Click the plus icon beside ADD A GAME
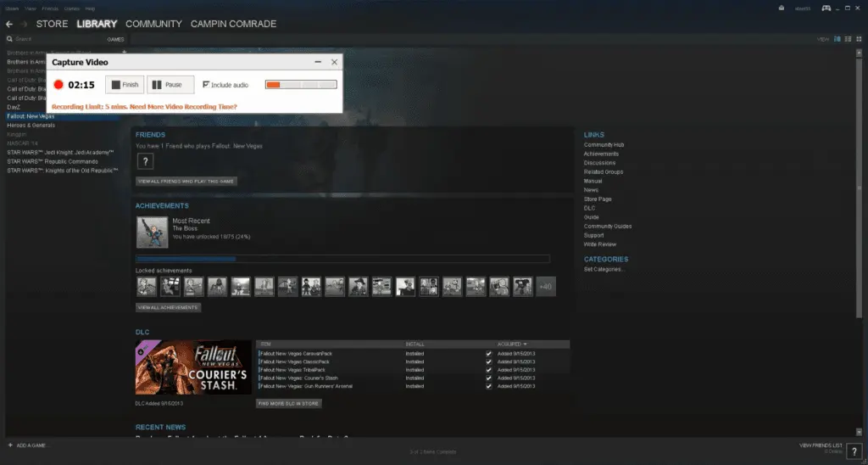The height and width of the screenshot is (465, 868). (10, 445)
